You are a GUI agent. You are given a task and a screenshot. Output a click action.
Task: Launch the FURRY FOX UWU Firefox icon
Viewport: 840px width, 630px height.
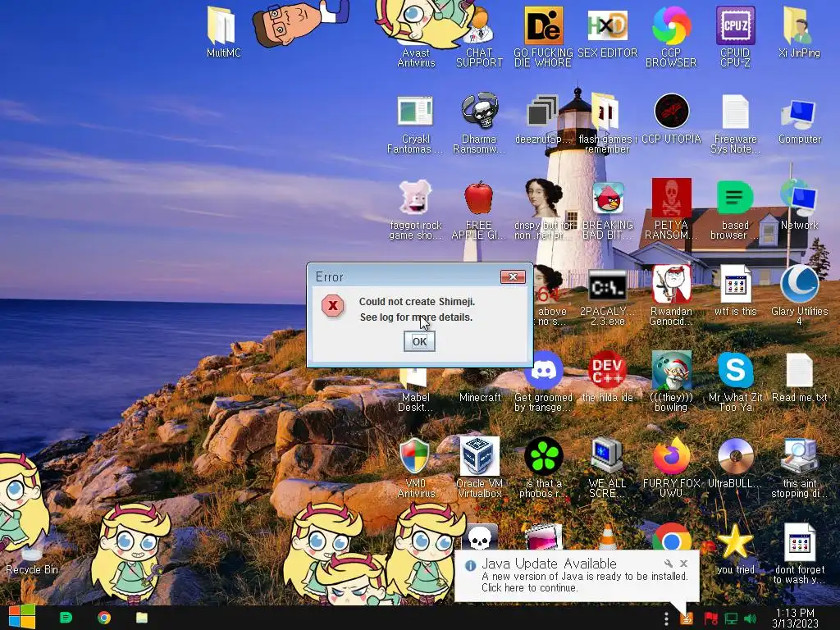(x=671, y=456)
